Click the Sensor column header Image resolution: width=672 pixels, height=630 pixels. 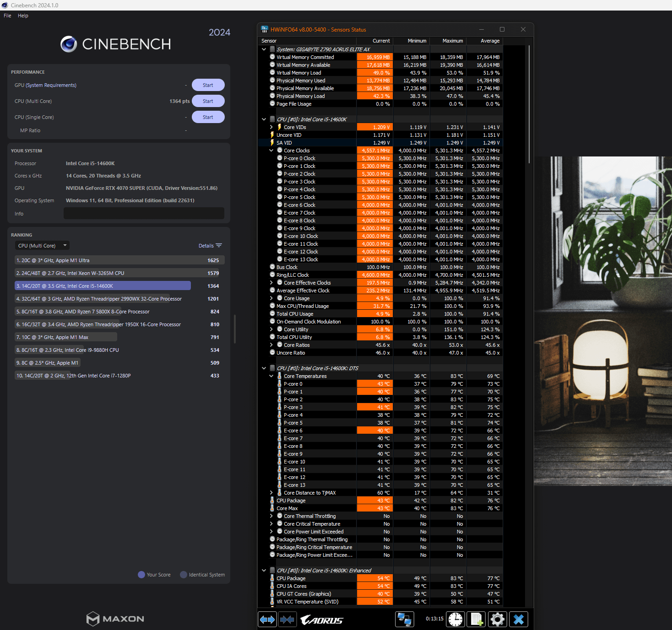(x=308, y=41)
